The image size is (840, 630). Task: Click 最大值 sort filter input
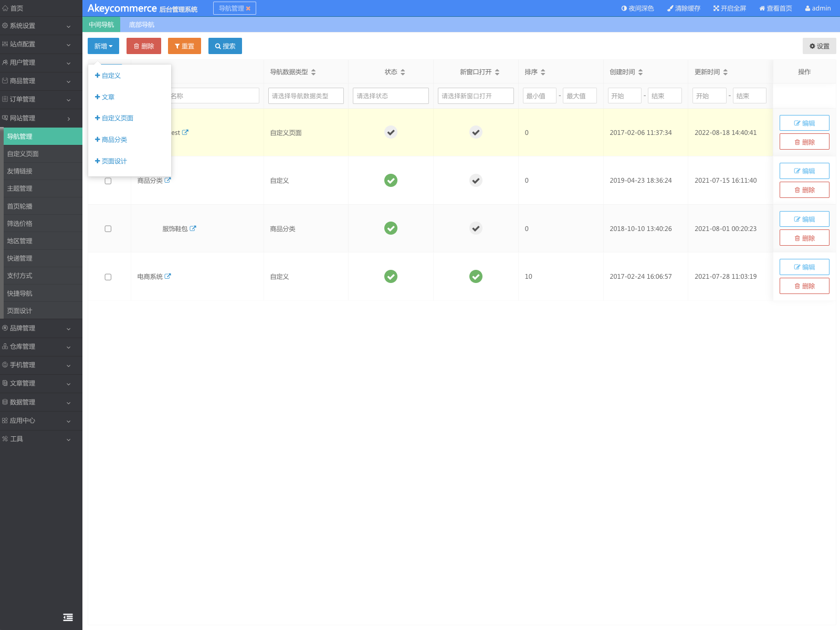580,96
